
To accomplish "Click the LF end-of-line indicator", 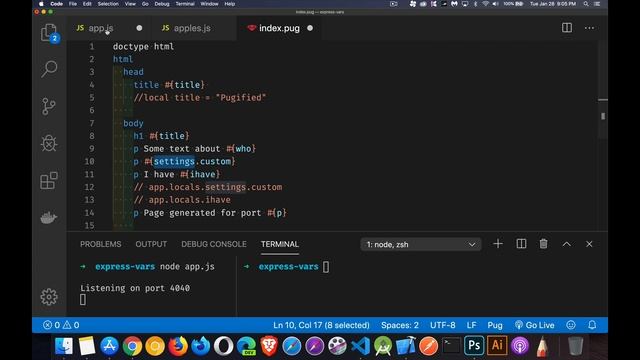I will pos(471,325).
